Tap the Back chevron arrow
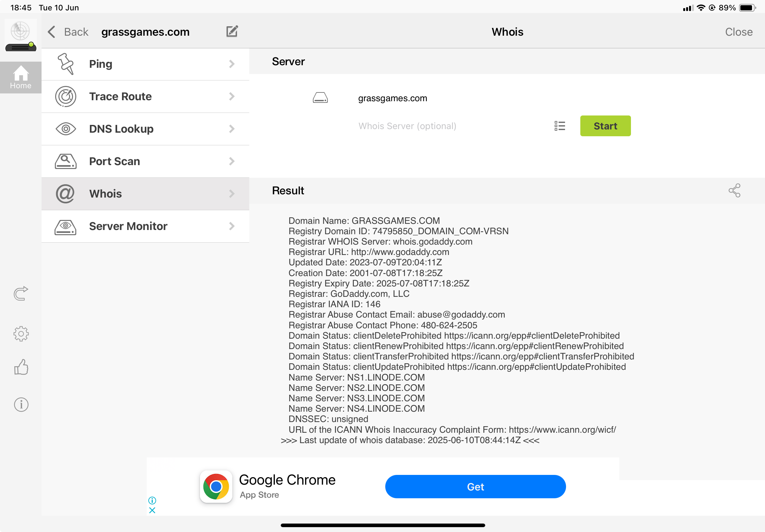Viewport: 765px width, 532px height. 52,32
